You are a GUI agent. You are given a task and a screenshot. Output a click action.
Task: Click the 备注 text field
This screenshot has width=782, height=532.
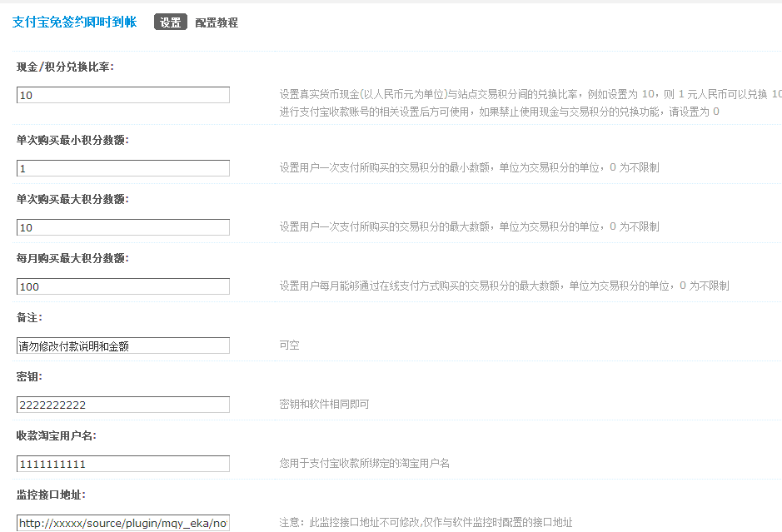point(123,346)
